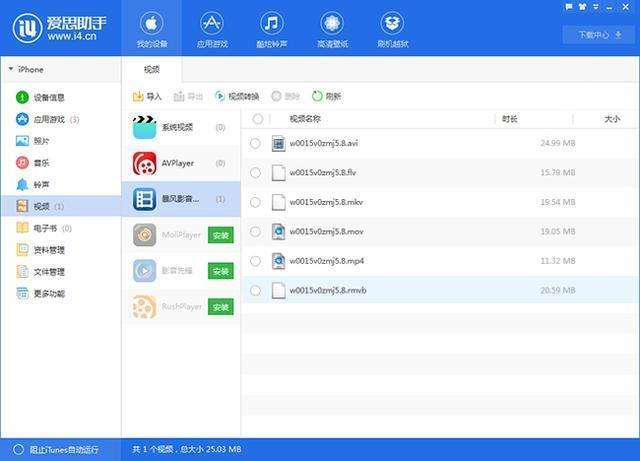This screenshot has width=640, height=461.
Task: Open the 视频转换 video convert tool
Action: tap(237, 96)
